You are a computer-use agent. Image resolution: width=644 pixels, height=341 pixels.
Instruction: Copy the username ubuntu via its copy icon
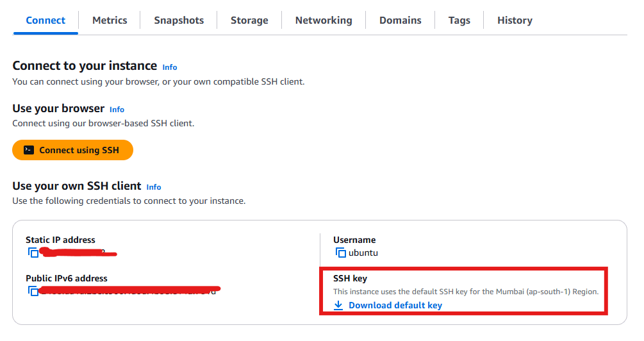[341, 253]
